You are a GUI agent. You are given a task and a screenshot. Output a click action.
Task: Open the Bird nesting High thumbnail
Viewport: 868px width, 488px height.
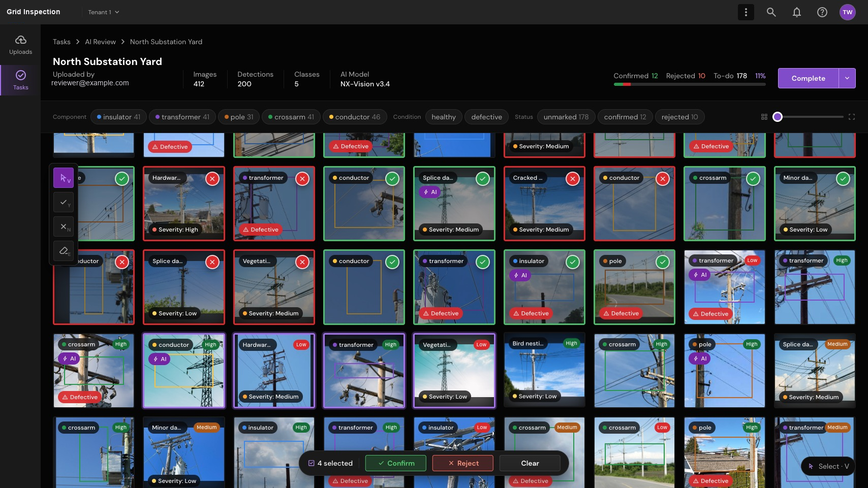click(544, 371)
